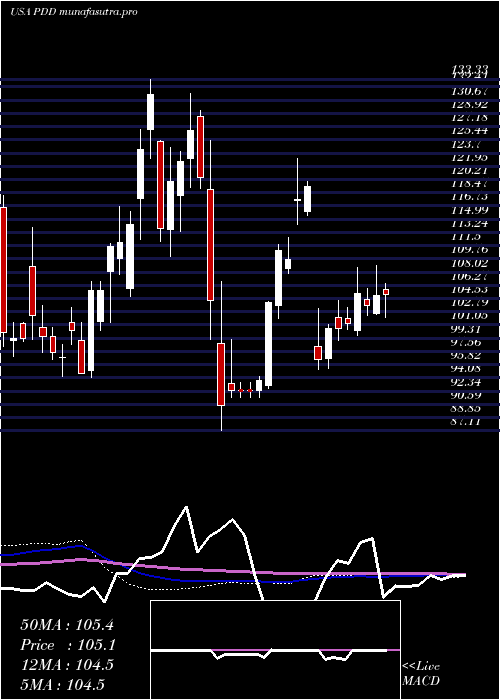
Task: Click the Price : 105.1 legend value
Action: point(67,645)
